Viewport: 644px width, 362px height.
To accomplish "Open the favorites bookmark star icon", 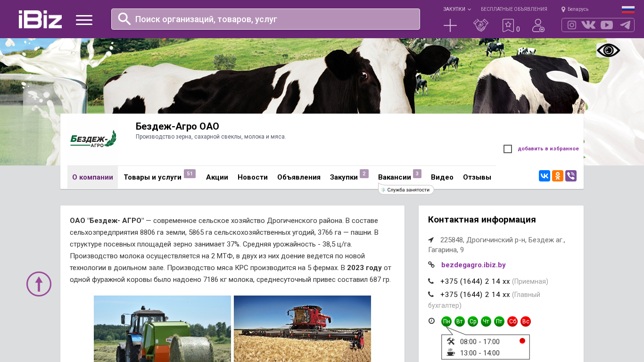I will pyautogui.click(x=508, y=25).
